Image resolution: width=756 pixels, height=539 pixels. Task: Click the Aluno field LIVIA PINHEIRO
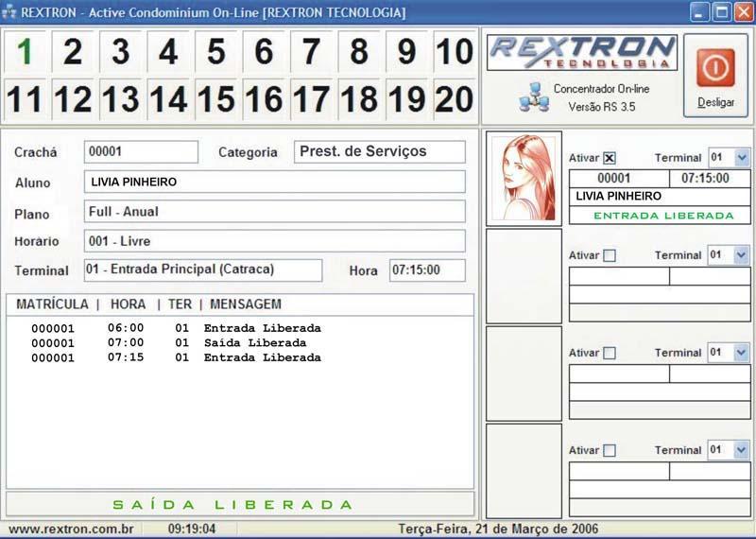[x=274, y=182]
